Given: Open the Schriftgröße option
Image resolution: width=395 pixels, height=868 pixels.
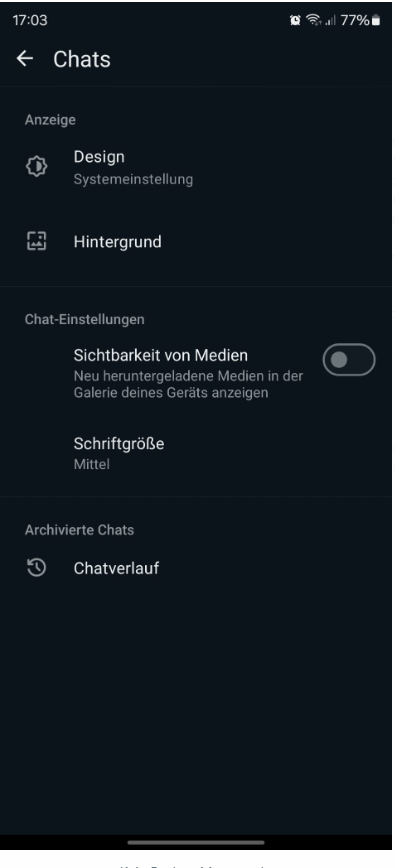Looking at the screenshot, I should [x=198, y=453].
